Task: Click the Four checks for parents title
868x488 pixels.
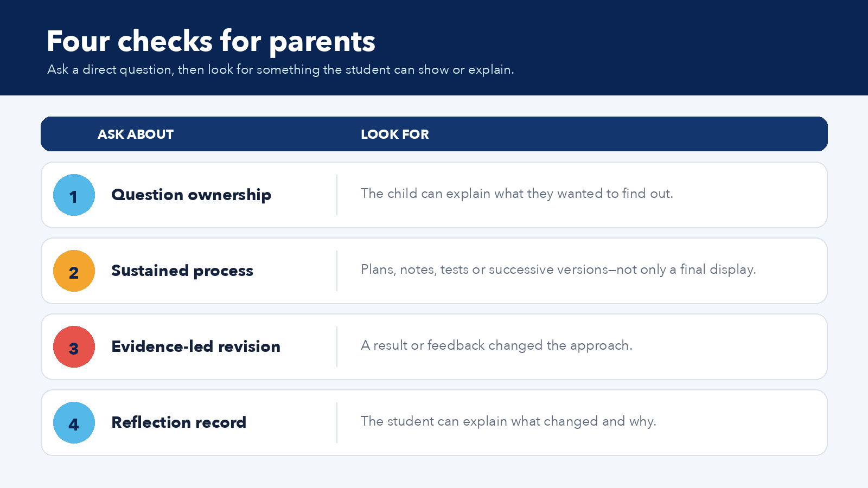Action: coord(211,41)
